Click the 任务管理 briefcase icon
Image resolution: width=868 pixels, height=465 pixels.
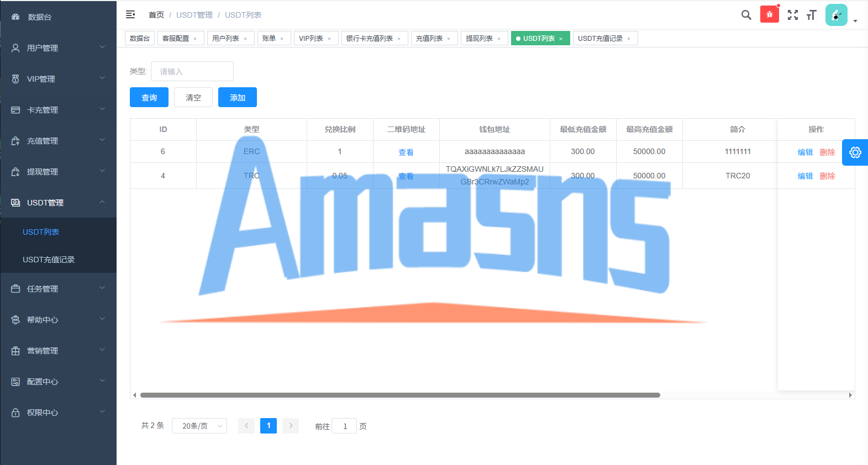pos(15,289)
